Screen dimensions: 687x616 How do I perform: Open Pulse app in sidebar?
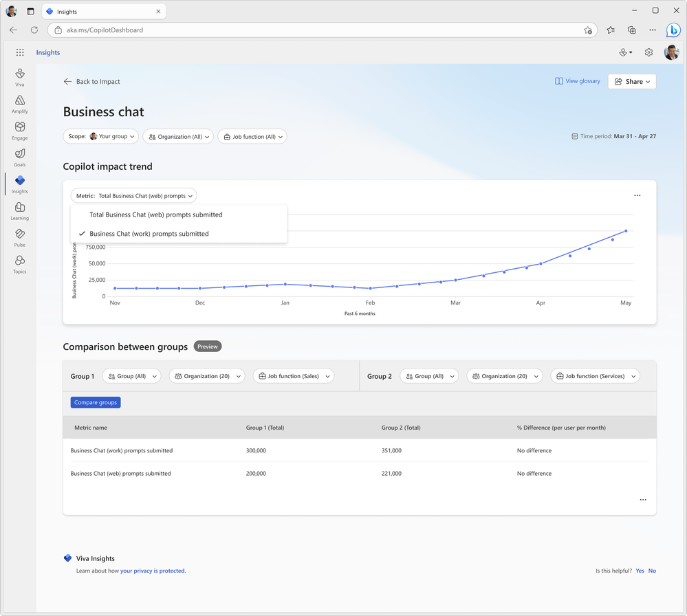(x=20, y=238)
